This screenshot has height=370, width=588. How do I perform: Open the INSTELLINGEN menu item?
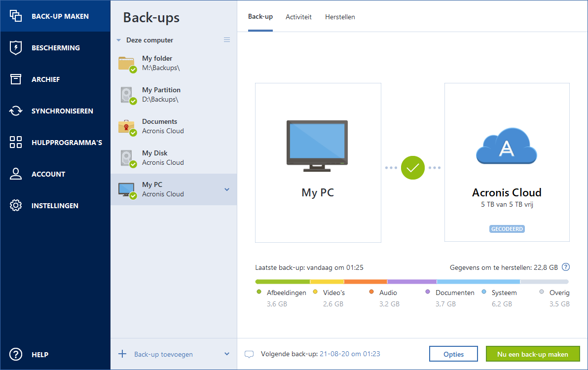(55, 205)
